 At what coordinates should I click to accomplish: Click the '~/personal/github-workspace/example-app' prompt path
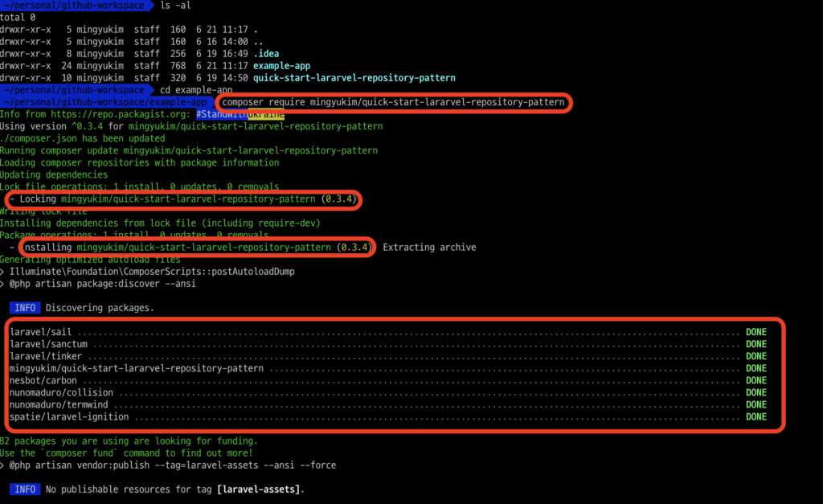point(104,102)
